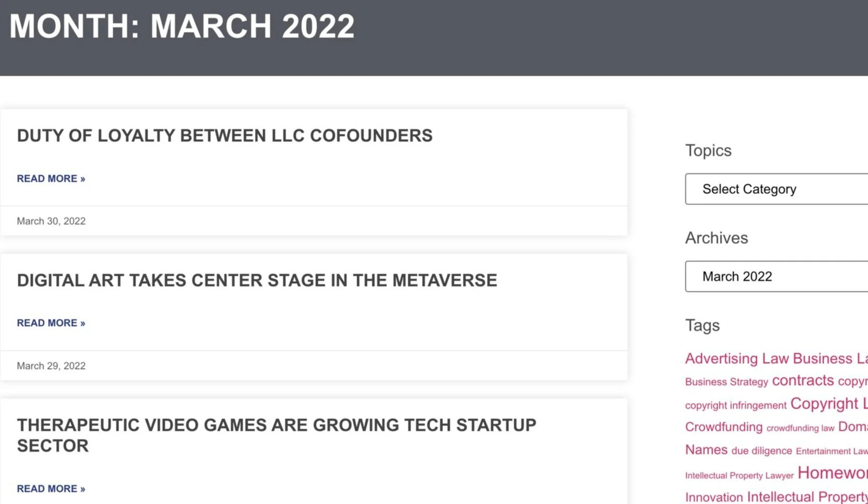
Task: Select the Advertising Law tag
Action: [737, 358]
